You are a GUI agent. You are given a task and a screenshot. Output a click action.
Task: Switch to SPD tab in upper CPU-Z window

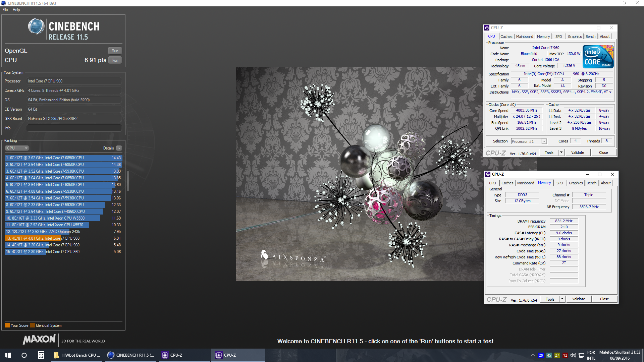pyautogui.click(x=558, y=37)
